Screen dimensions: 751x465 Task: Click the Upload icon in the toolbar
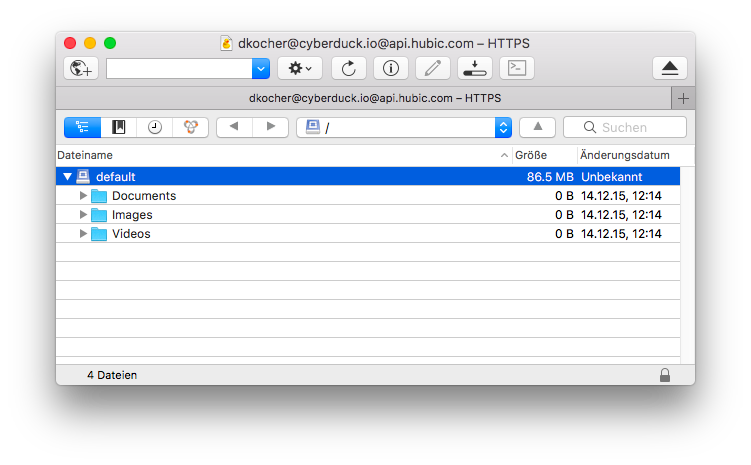[475, 68]
